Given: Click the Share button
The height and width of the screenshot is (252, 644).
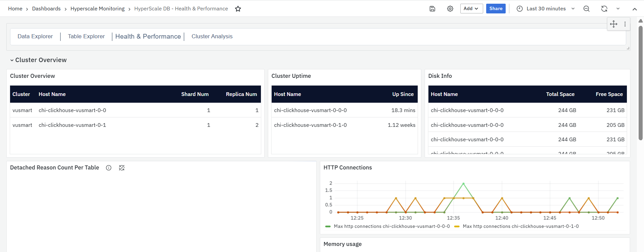Looking at the screenshot, I should 496,9.
